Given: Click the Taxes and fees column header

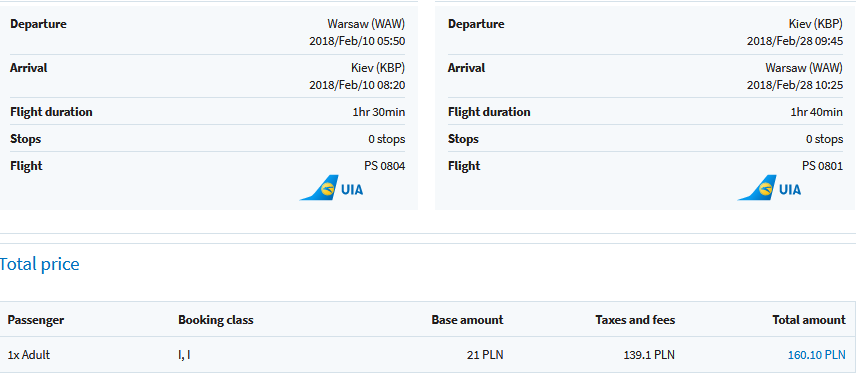Looking at the screenshot, I should pos(635,320).
